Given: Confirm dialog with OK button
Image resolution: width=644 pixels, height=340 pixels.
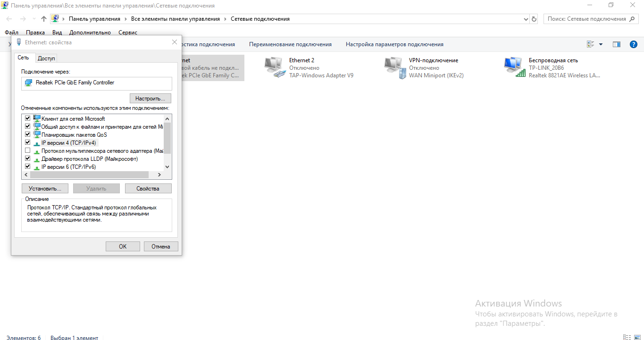Looking at the screenshot, I should coord(123,246).
